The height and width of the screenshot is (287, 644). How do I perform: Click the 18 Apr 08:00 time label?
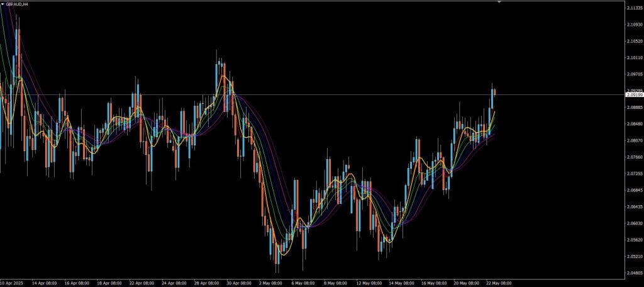[109, 283]
